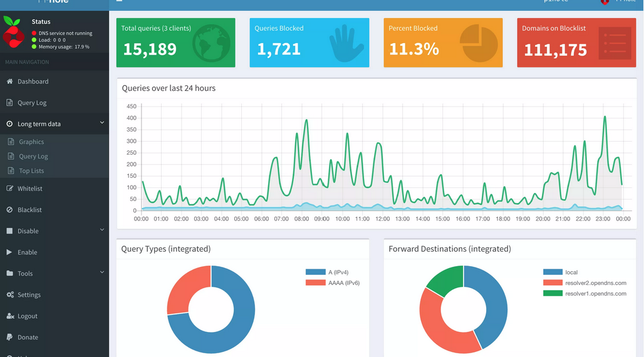Expand the Tools menu chevron
644x357 pixels.
102,272
